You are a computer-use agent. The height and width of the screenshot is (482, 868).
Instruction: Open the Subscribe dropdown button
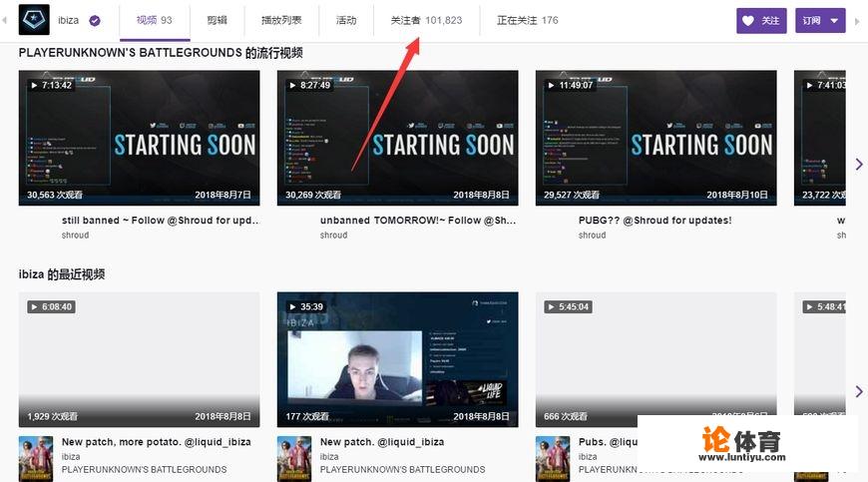click(x=820, y=21)
